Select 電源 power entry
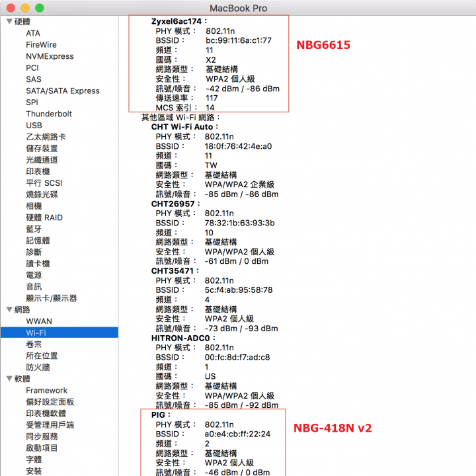Viewport: 476px width, 476px height. click(34, 275)
